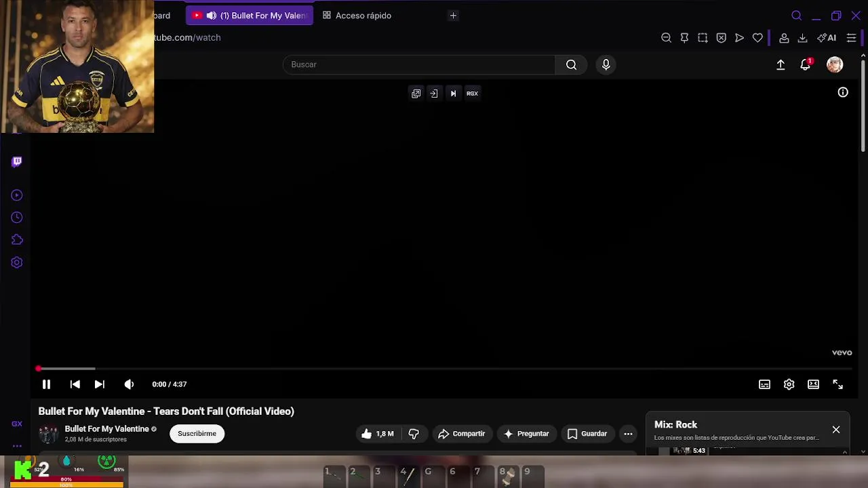Open the ad blocker shield icon
Viewport: 868px width, 488px height.
click(721, 38)
